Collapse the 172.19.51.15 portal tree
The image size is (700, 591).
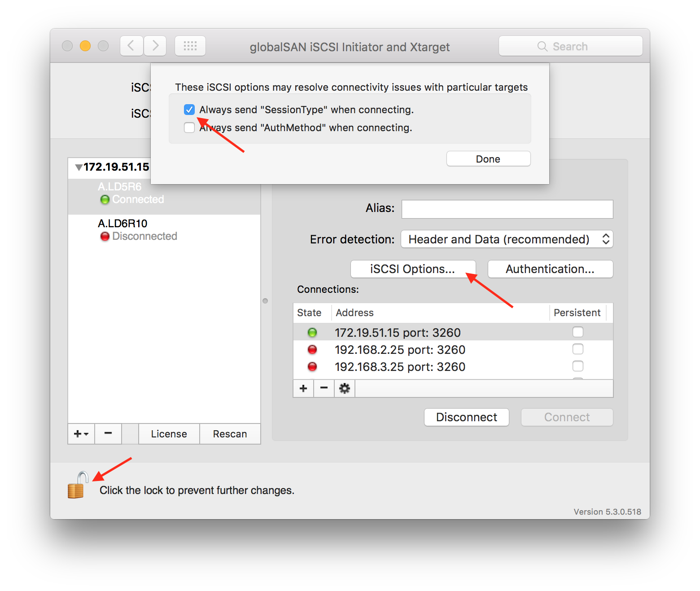79,168
